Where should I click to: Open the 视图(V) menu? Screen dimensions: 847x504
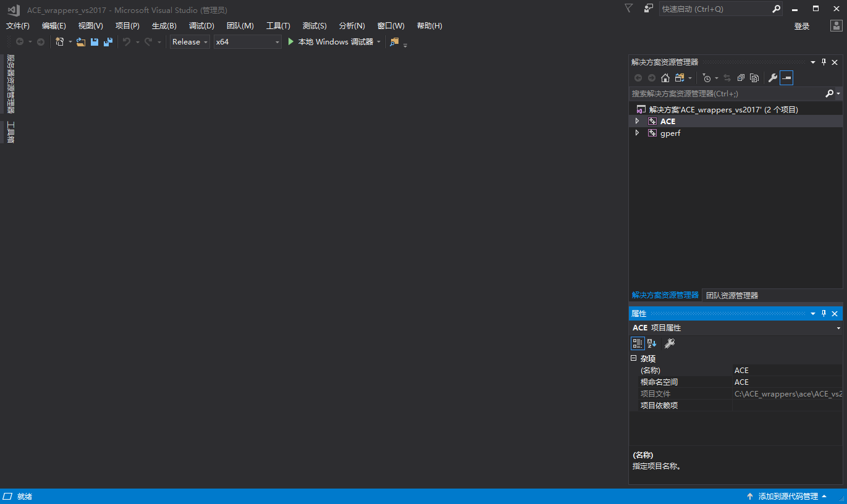(x=90, y=26)
